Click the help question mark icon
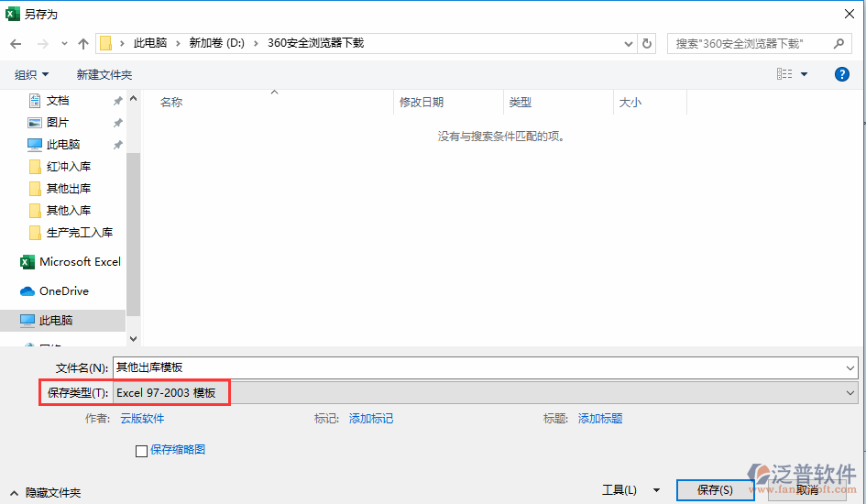This screenshot has width=866, height=504. pyautogui.click(x=842, y=74)
